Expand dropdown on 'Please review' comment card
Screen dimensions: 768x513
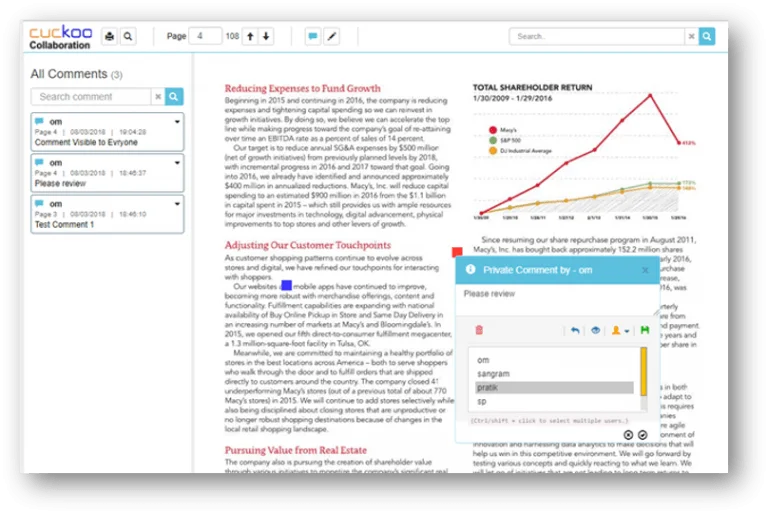pos(177,163)
